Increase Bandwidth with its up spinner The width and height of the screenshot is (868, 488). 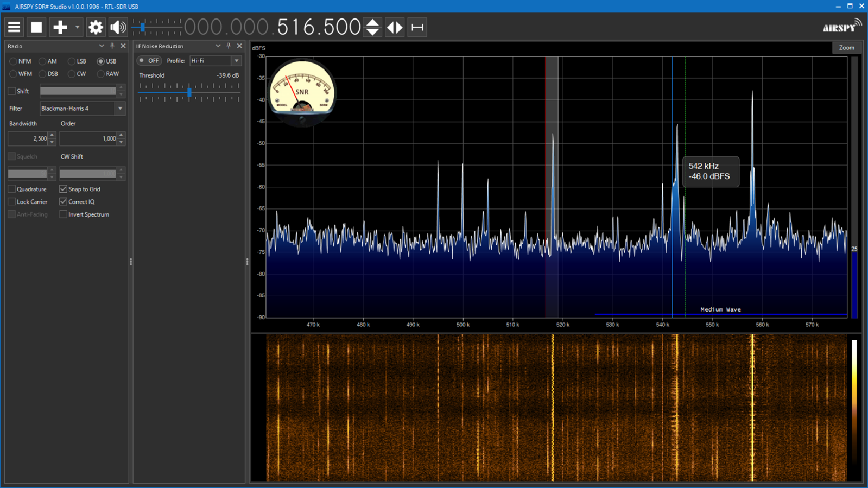(52, 135)
